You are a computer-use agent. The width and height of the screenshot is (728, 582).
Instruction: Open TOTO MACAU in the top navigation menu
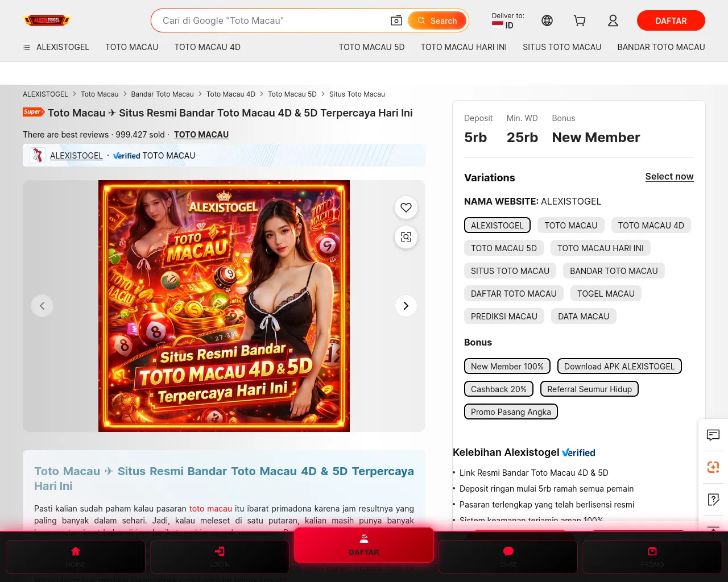132,47
